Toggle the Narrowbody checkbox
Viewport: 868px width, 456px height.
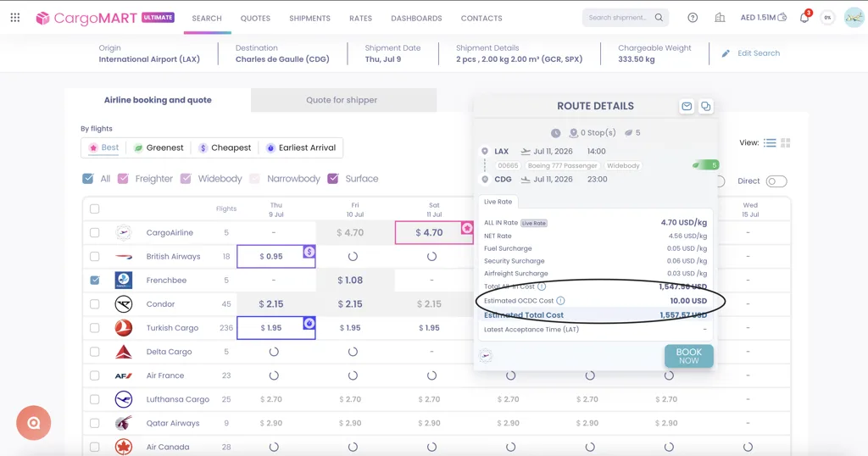click(x=254, y=179)
